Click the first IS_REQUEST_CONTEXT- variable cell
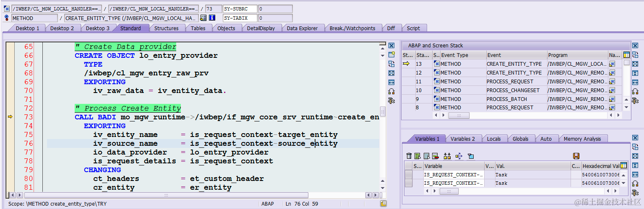This screenshot has width=644, height=209. [454, 175]
